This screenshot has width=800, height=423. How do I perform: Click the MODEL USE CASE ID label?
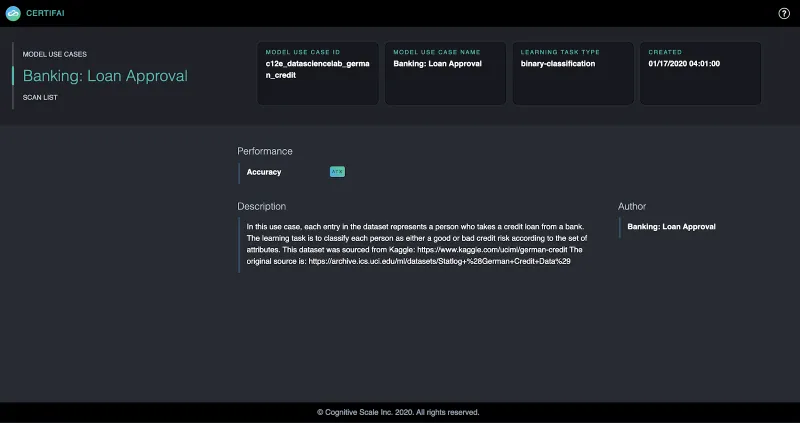coord(303,52)
